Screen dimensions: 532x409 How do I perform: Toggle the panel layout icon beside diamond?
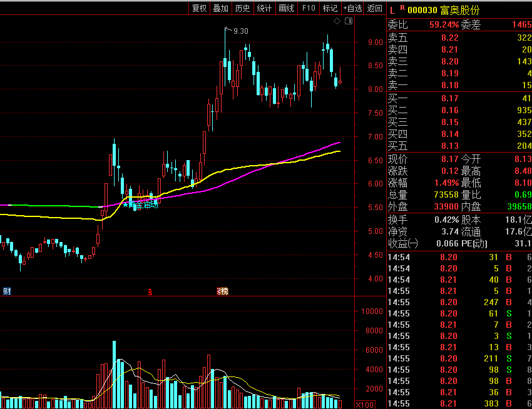click(349, 21)
